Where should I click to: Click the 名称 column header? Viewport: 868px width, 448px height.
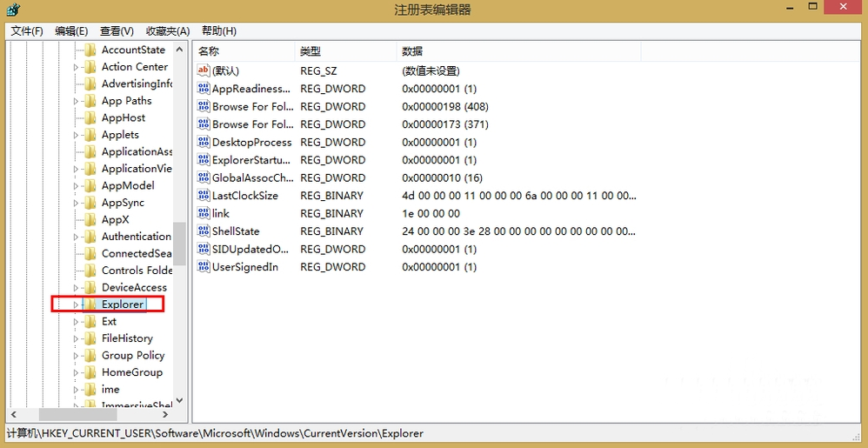point(209,51)
